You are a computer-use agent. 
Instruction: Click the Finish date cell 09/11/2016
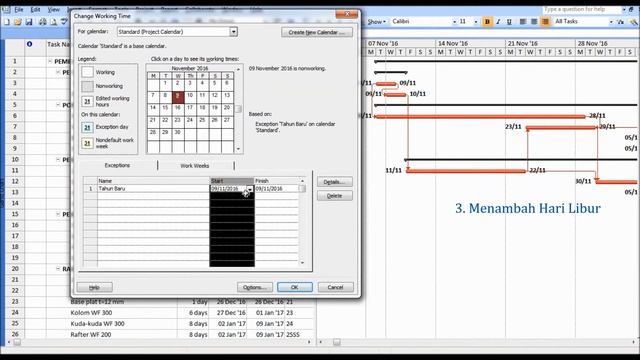pos(277,189)
